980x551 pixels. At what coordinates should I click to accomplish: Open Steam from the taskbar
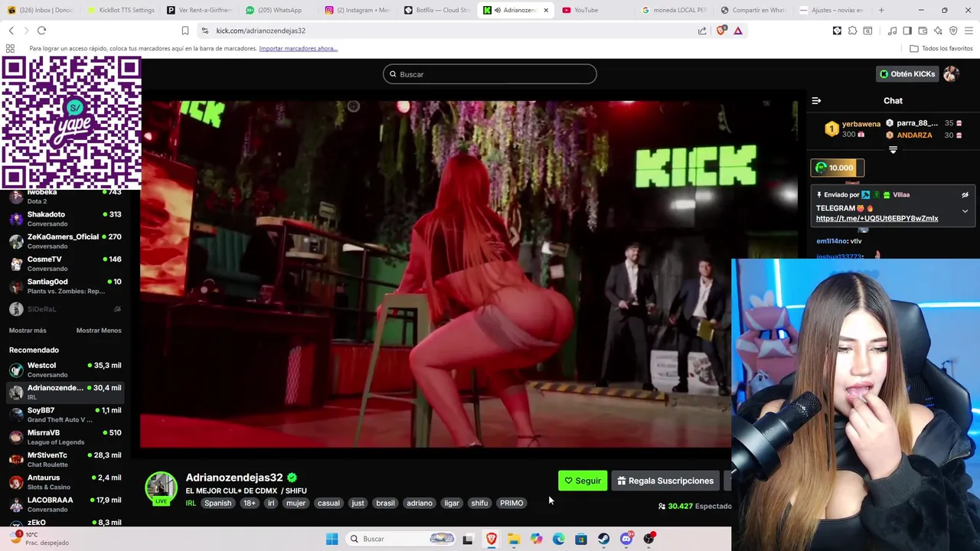coord(603,539)
